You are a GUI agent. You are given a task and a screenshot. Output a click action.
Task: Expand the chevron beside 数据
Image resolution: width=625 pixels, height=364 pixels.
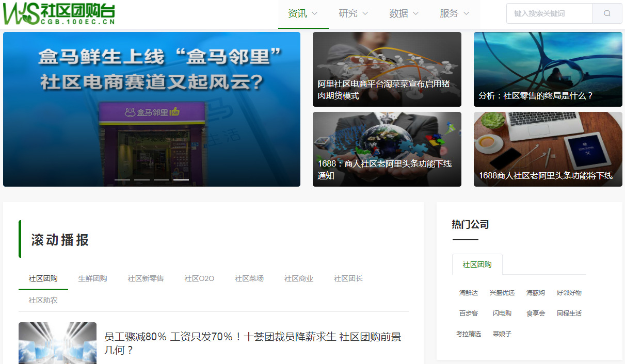(415, 14)
